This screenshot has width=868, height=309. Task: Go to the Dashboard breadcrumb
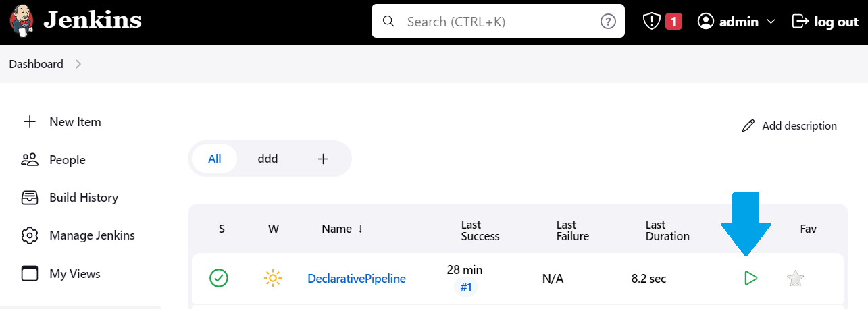[x=36, y=64]
